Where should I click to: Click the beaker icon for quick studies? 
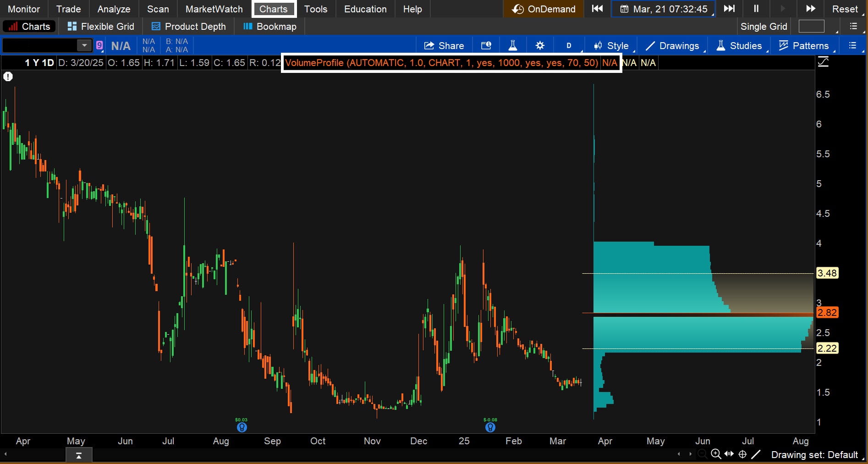tap(512, 45)
